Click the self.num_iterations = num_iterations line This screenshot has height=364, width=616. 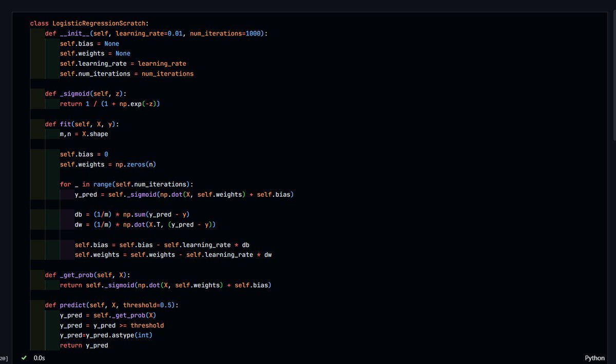coord(127,73)
